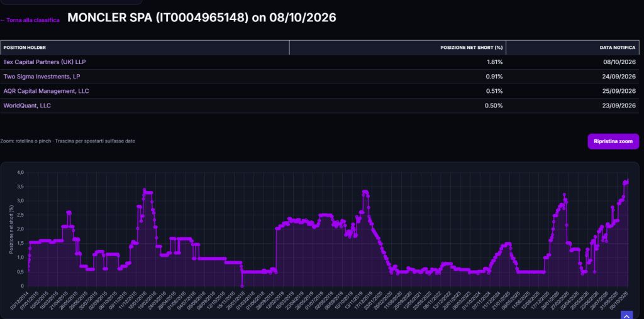Open Ilex Capital Partners (UK) LLP holder
The image size is (644, 319).
pyautogui.click(x=45, y=62)
